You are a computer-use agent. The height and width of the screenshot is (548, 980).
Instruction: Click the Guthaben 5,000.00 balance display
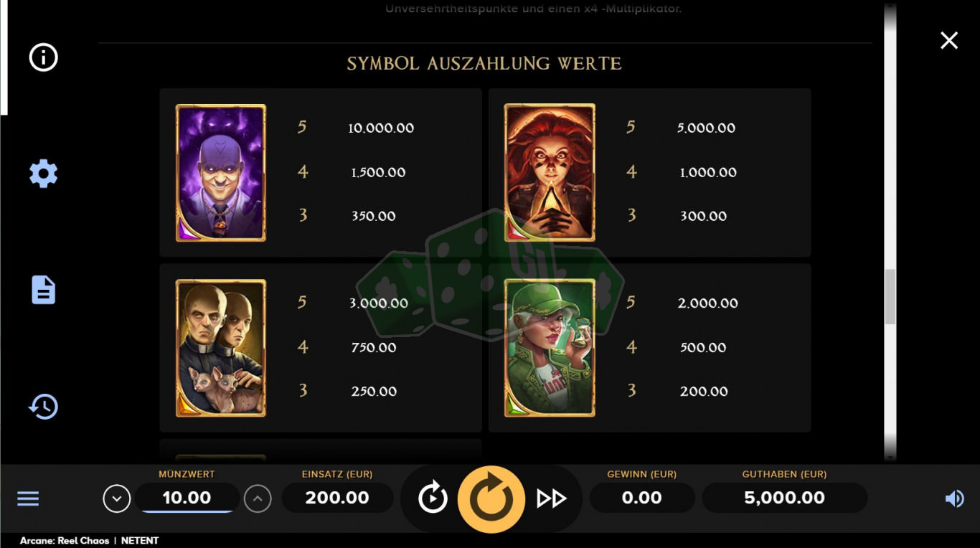point(784,498)
